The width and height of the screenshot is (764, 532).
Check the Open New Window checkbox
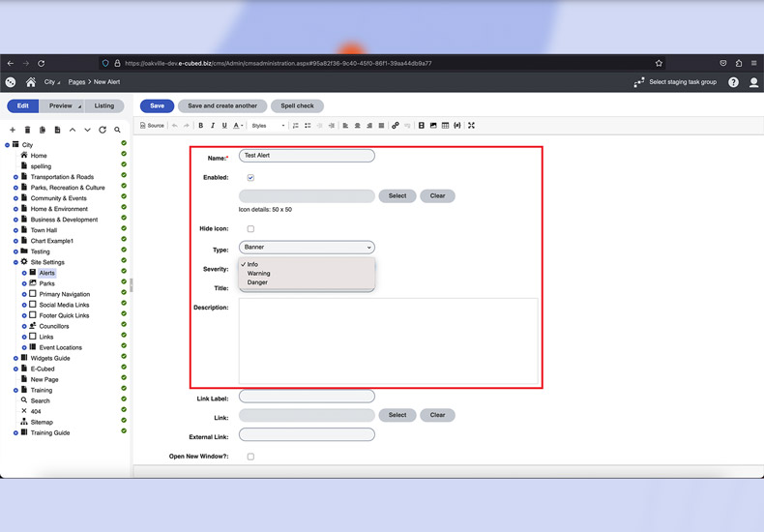(x=250, y=457)
